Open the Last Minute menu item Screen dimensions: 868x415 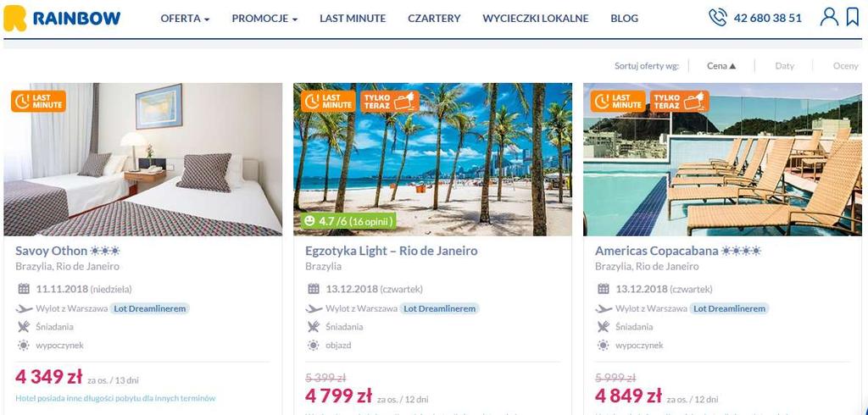click(353, 19)
